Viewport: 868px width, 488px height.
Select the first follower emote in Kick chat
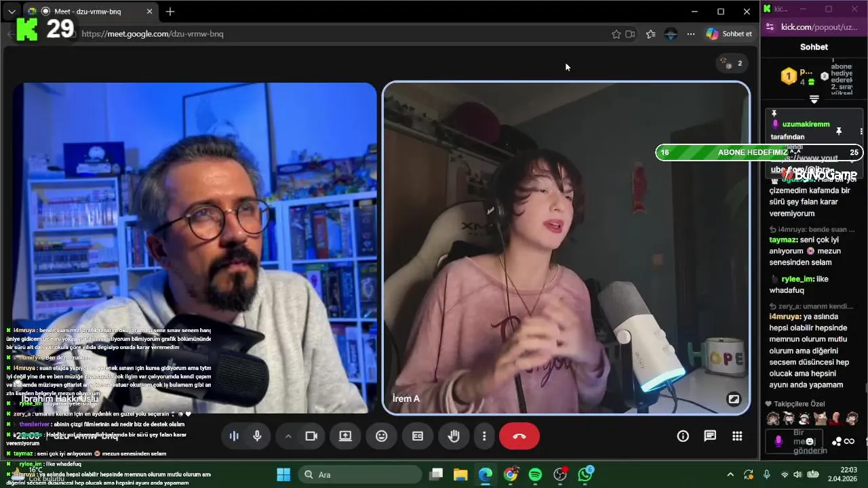772,418
